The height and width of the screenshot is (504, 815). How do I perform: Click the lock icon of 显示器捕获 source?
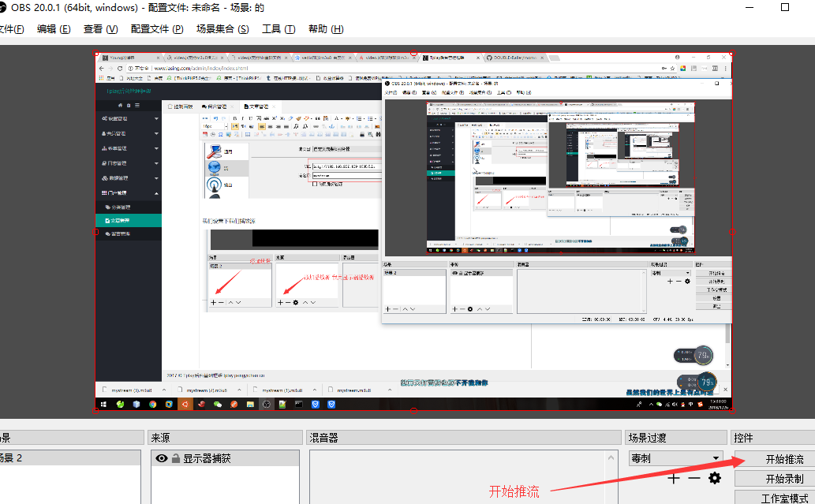click(x=176, y=458)
